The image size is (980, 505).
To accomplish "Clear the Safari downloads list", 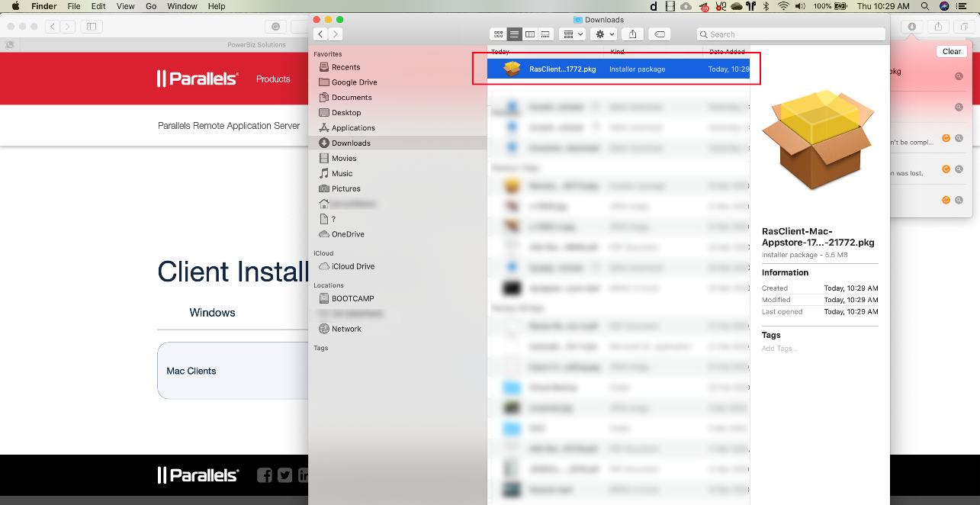I will coord(952,52).
